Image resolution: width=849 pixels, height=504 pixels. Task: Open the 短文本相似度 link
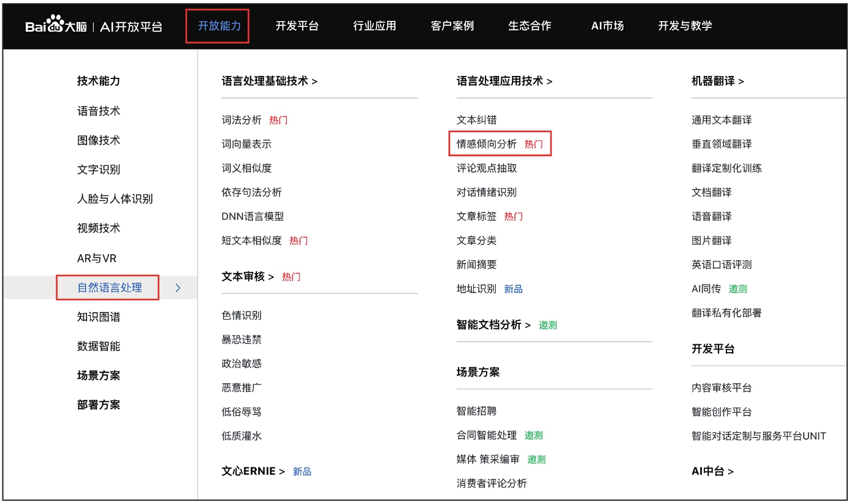click(x=251, y=241)
